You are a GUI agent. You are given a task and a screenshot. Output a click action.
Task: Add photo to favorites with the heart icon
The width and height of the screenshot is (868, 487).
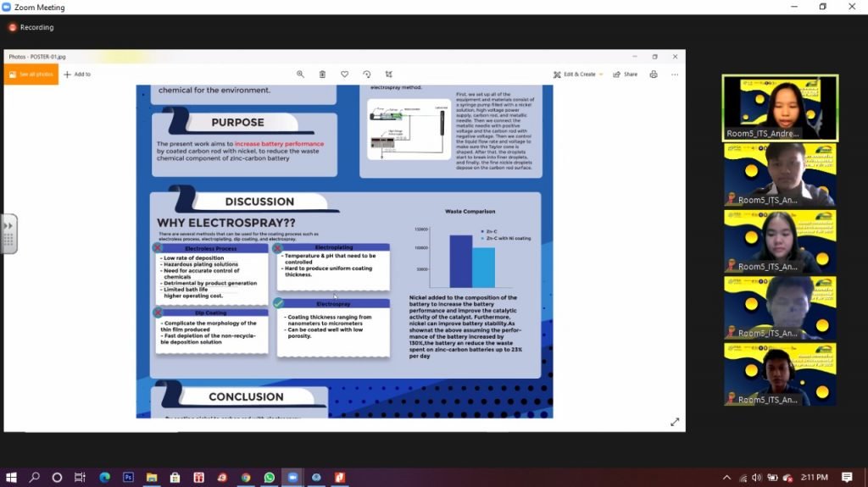[x=344, y=75]
